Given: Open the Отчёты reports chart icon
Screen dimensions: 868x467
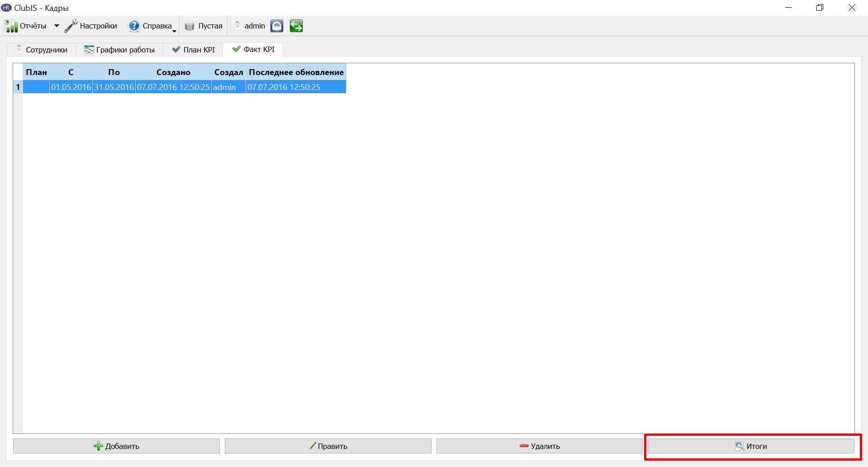Looking at the screenshot, I should pyautogui.click(x=11, y=26).
